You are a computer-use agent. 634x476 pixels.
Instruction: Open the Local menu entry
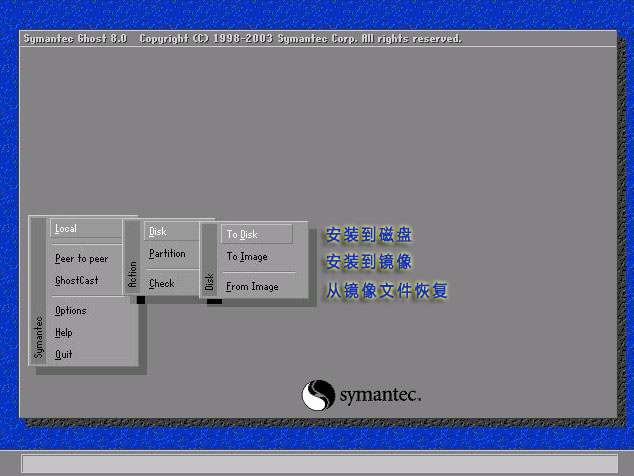click(x=66, y=228)
